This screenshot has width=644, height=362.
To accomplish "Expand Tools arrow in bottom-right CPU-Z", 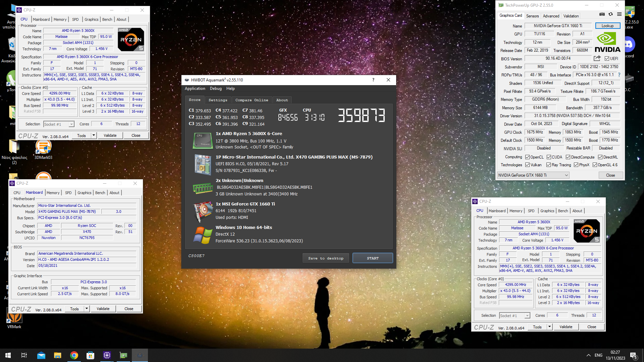I will click(549, 327).
